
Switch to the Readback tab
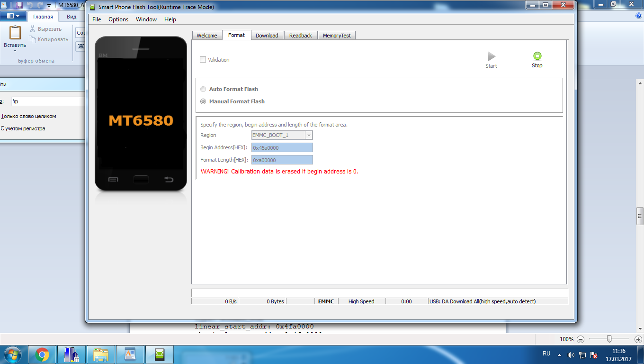tap(300, 36)
